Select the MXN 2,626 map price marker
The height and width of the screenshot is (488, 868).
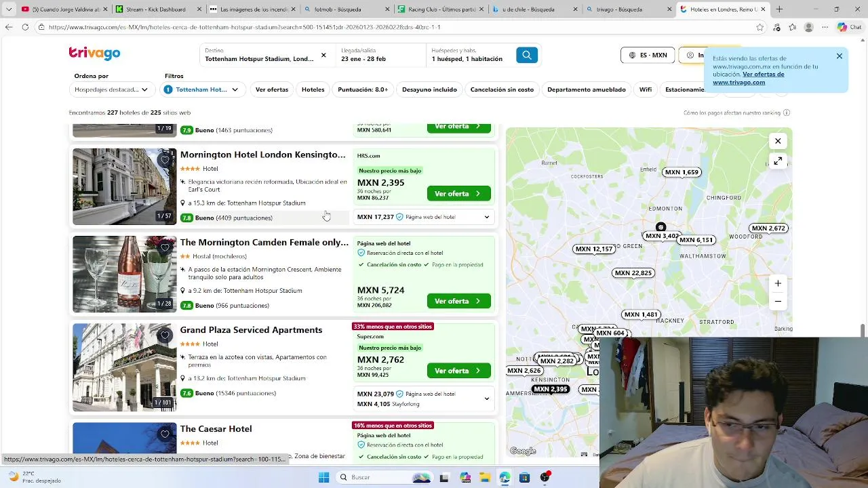(524, 371)
